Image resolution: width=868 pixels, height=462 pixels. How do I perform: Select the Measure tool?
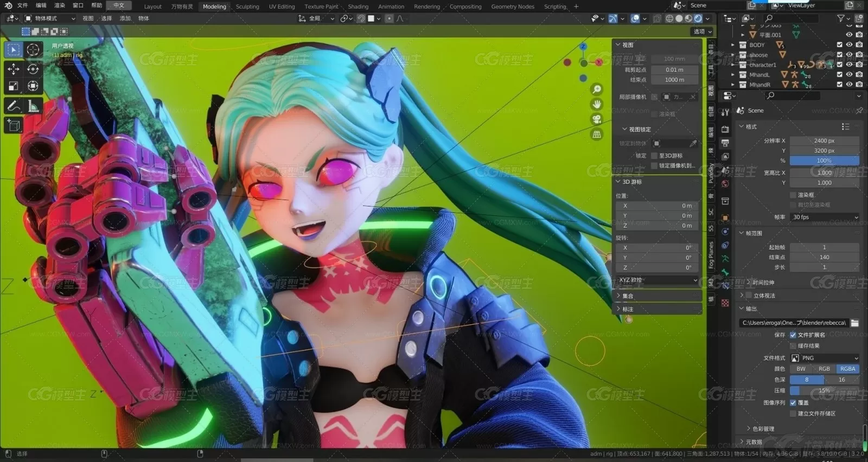pyautogui.click(x=33, y=106)
